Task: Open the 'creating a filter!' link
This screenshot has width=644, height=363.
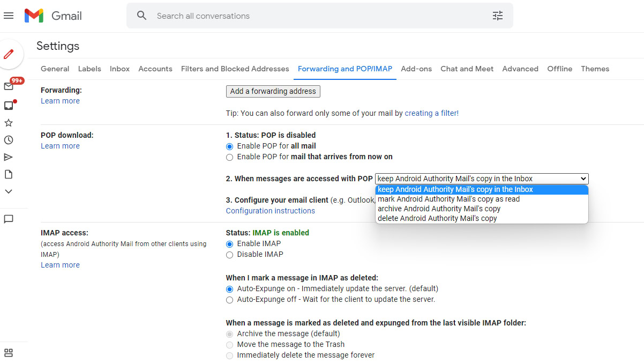Action: click(431, 113)
